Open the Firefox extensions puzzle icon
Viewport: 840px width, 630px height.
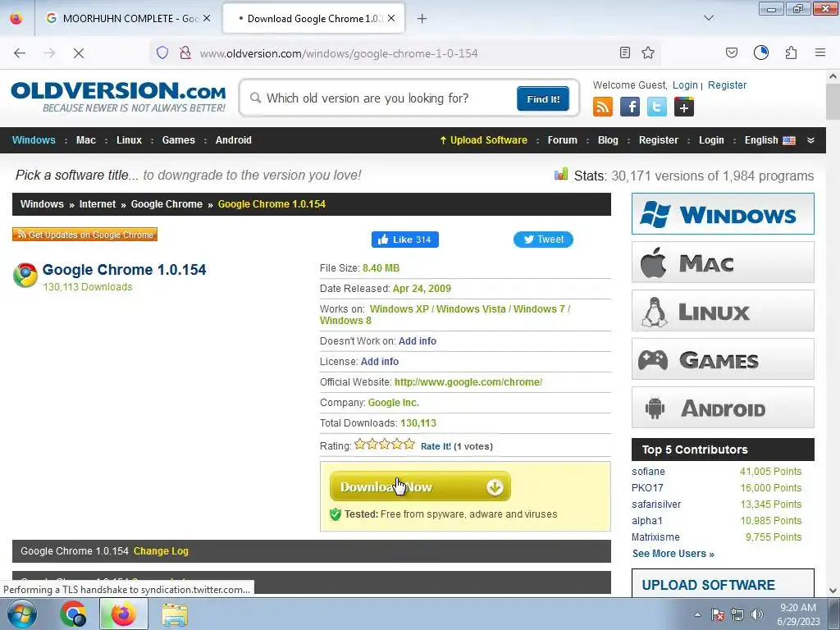tap(791, 52)
